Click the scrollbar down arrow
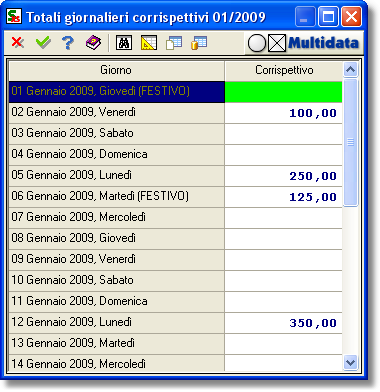Viewport: 380px width, 392px height. point(350,362)
